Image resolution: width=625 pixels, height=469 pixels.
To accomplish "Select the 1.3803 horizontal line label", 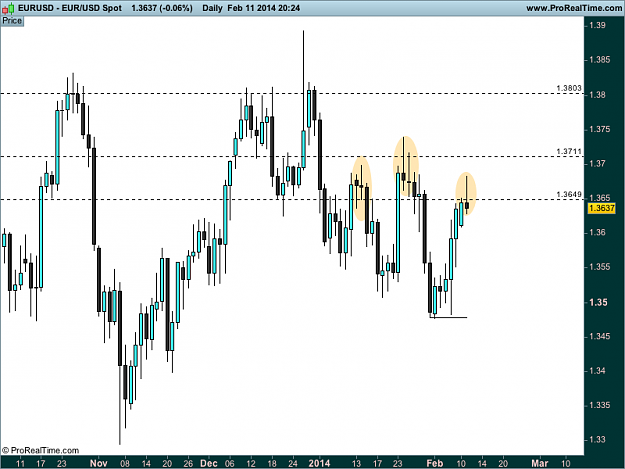I will point(569,88).
